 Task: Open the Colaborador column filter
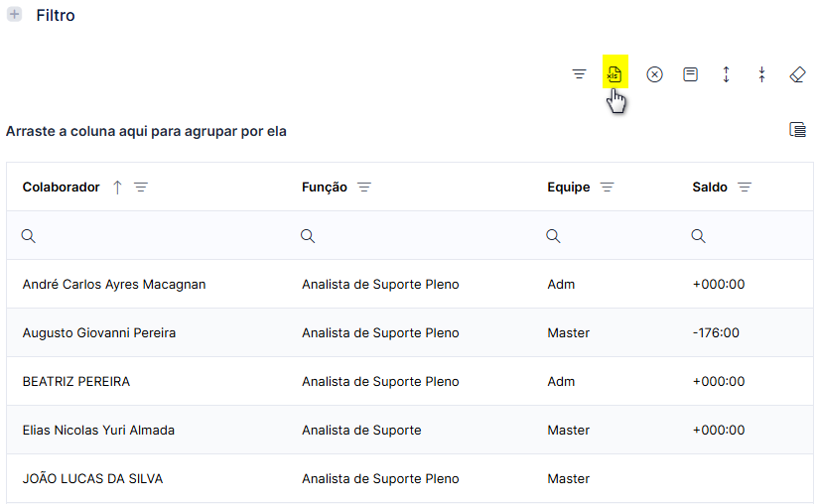pos(141,187)
